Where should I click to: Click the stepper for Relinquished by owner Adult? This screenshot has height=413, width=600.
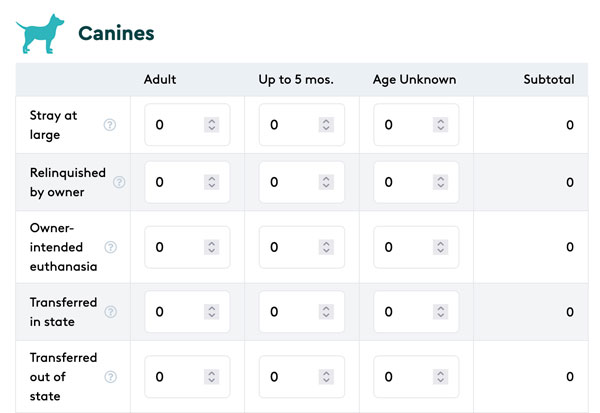[x=212, y=182]
